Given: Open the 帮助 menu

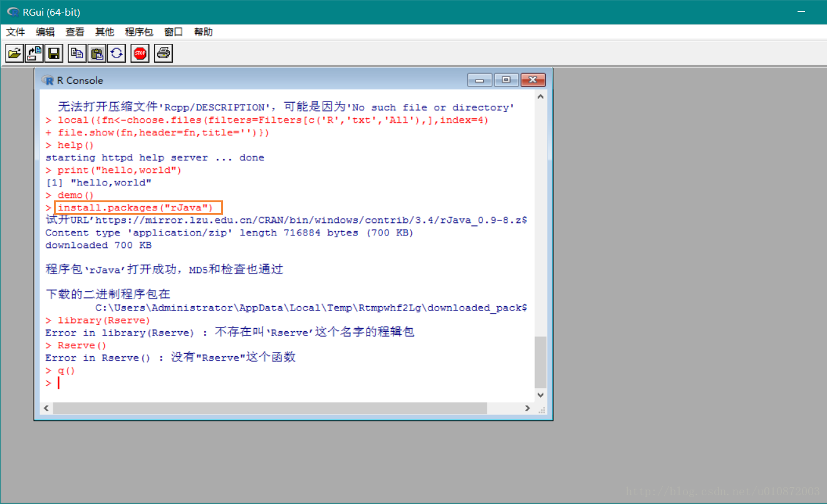Looking at the screenshot, I should coord(203,32).
